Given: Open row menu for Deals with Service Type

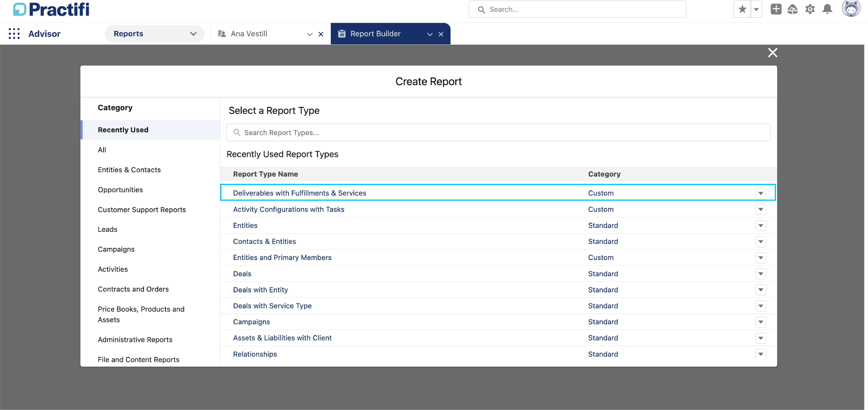Looking at the screenshot, I should pos(760,306).
